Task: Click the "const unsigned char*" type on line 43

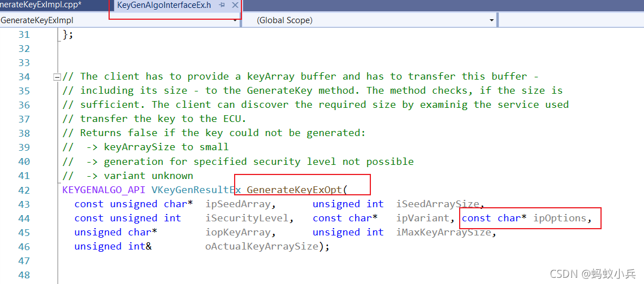Action: point(134,204)
